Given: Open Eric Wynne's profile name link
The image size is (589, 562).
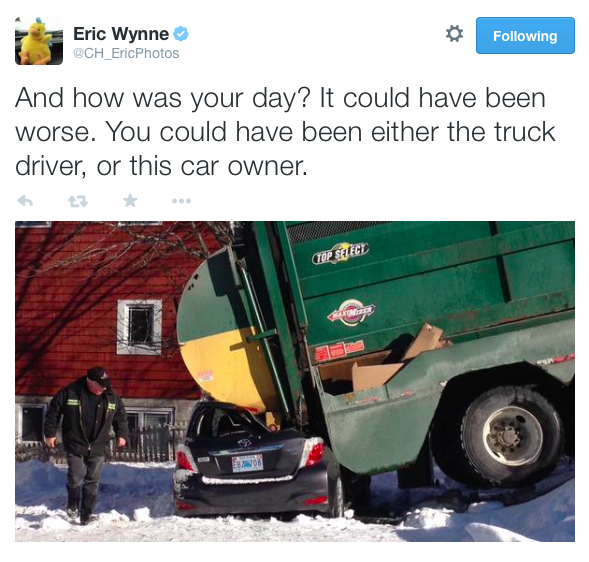Looking at the screenshot, I should point(121,34).
